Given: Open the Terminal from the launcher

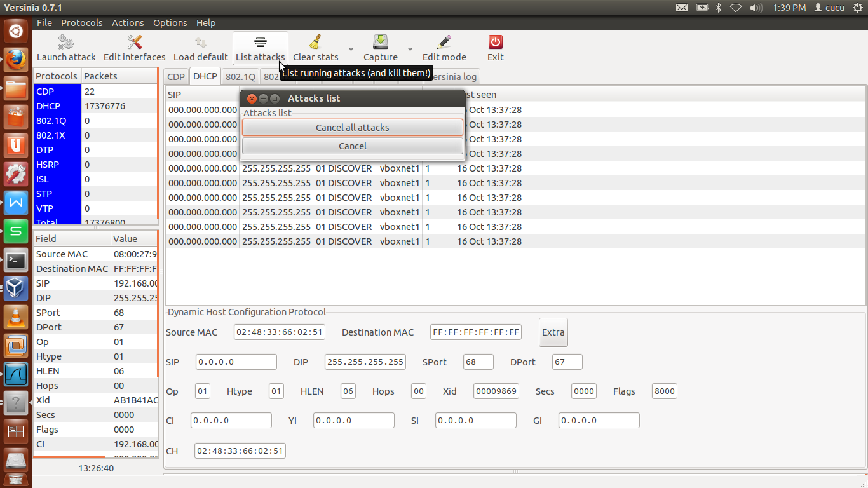Looking at the screenshot, I should [x=16, y=260].
